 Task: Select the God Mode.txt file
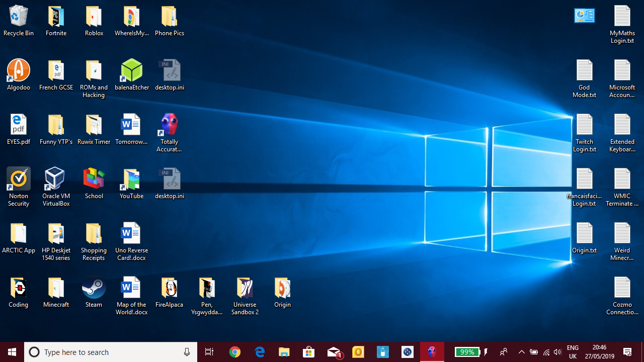click(x=585, y=79)
